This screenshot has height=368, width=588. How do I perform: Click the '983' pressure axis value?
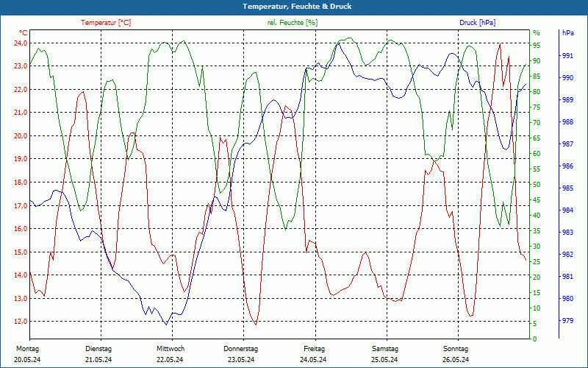[568, 233]
